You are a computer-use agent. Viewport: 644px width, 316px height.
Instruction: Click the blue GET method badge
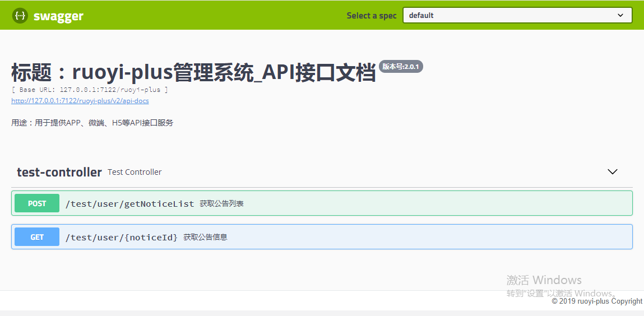click(x=37, y=237)
